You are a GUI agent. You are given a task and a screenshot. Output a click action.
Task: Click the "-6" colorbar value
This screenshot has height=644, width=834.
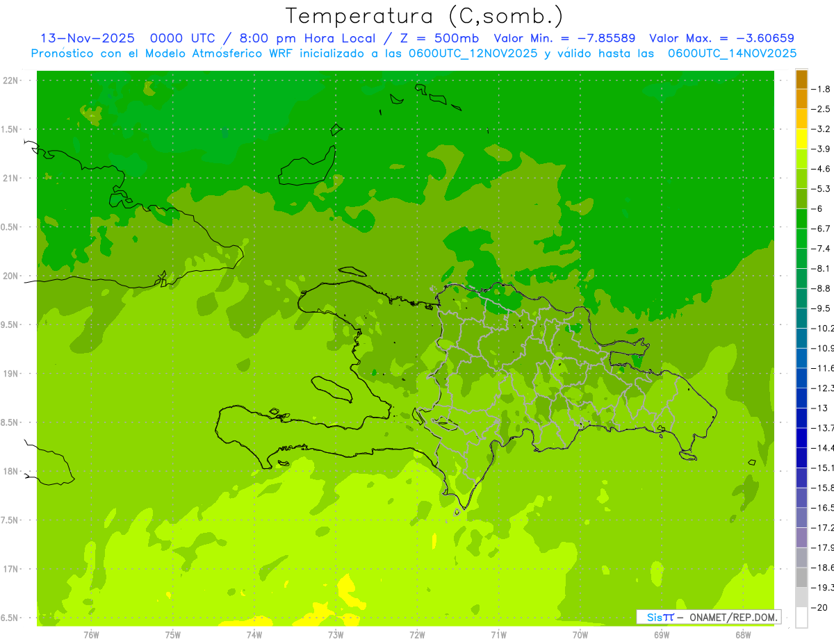(x=817, y=208)
